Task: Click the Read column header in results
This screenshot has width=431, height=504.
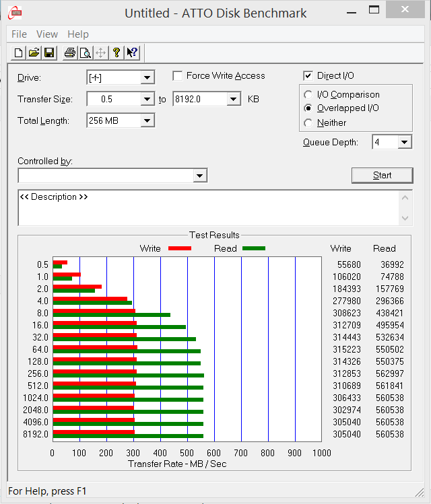Action: 385,248
